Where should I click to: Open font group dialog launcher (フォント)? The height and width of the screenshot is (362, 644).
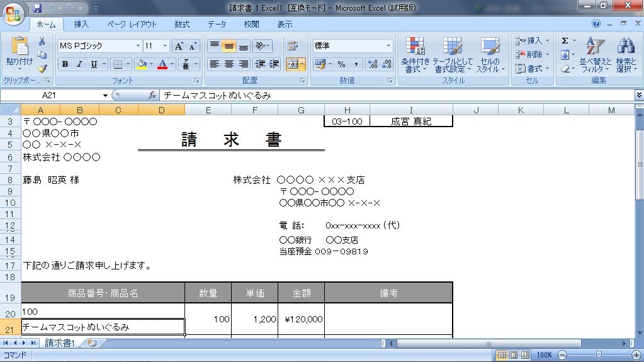click(x=197, y=81)
